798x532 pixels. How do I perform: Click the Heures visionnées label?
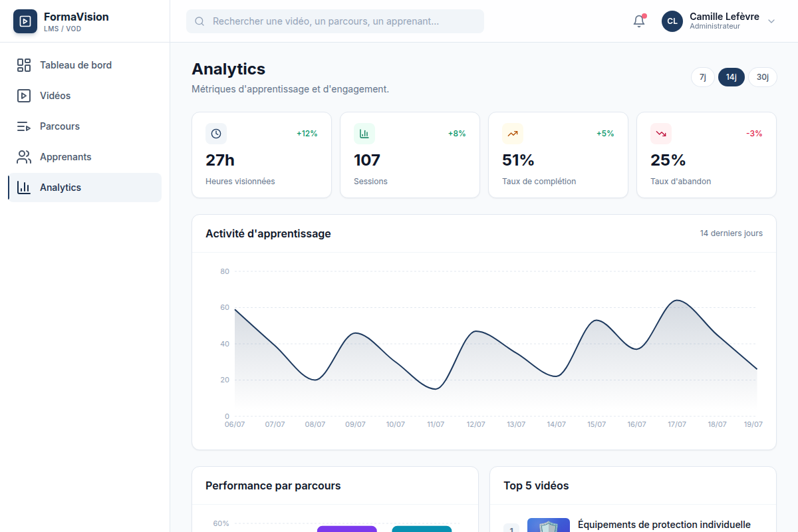[x=240, y=182]
